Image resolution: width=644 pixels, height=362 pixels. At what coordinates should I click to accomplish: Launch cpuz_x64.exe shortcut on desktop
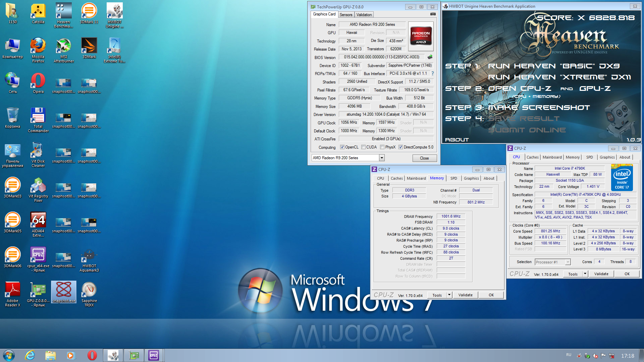pos(38,259)
